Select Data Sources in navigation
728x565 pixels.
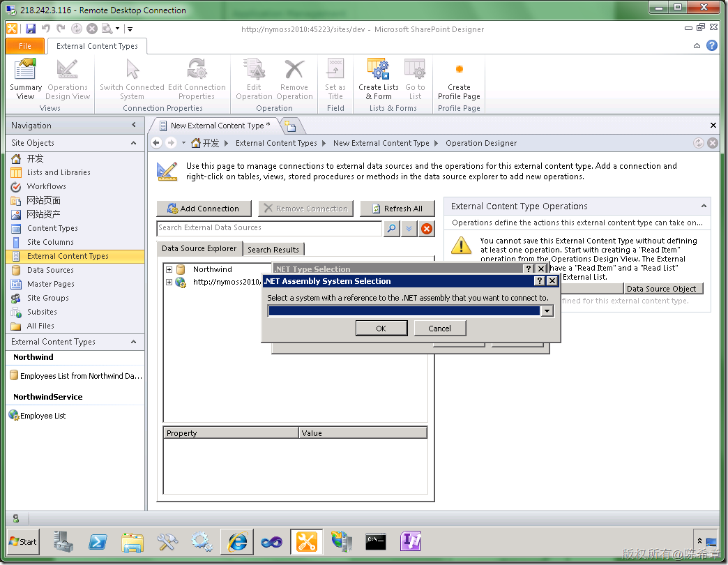(50, 270)
